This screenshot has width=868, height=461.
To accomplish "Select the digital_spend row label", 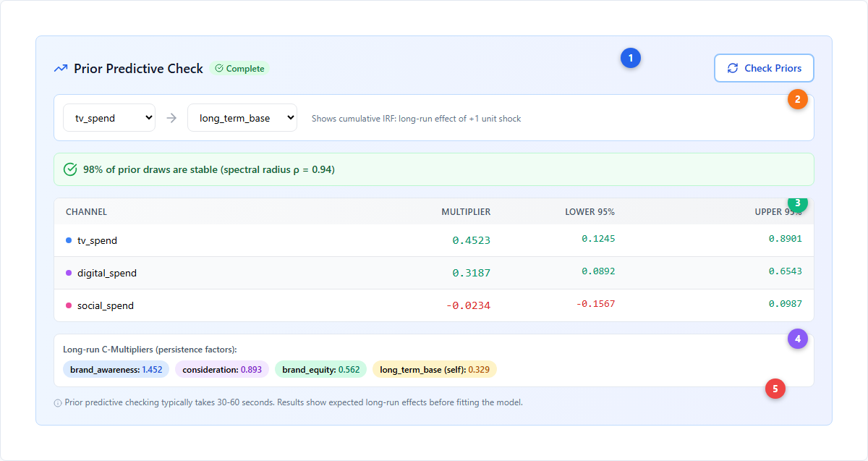I will pos(107,273).
